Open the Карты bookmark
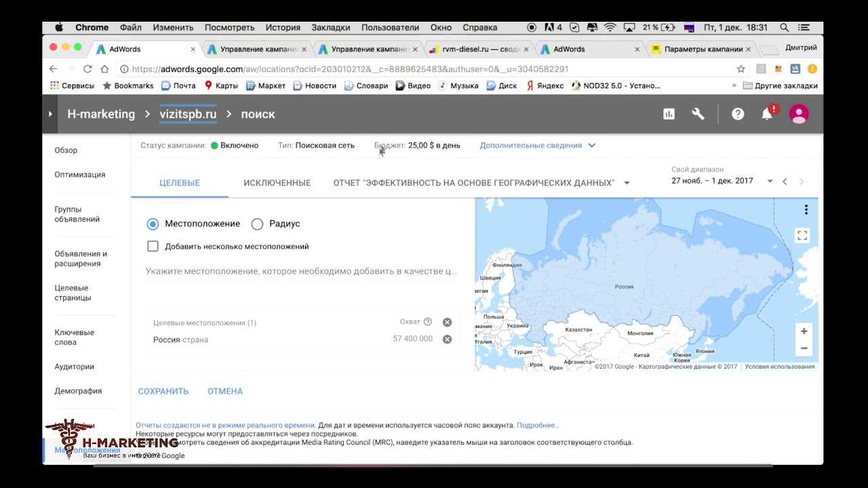868x488 pixels. (x=221, y=85)
